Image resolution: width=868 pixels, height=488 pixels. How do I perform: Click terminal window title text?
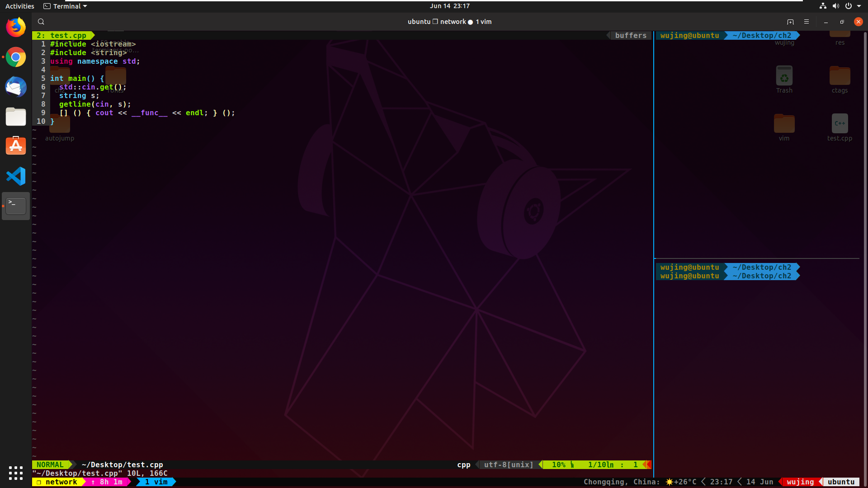[x=449, y=22]
